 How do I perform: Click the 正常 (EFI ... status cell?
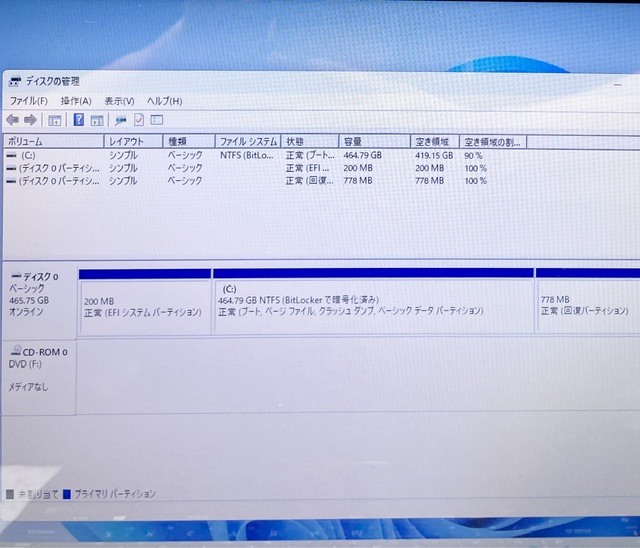pos(307,168)
